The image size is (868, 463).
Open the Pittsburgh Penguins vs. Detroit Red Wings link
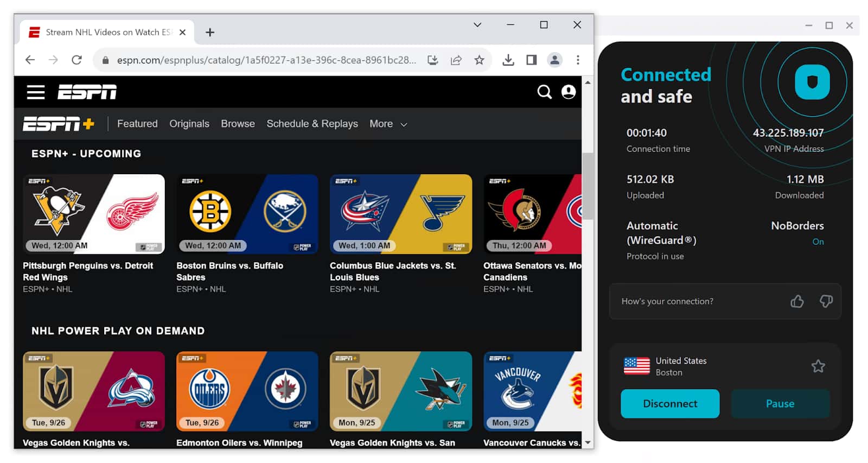coord(88,271)
